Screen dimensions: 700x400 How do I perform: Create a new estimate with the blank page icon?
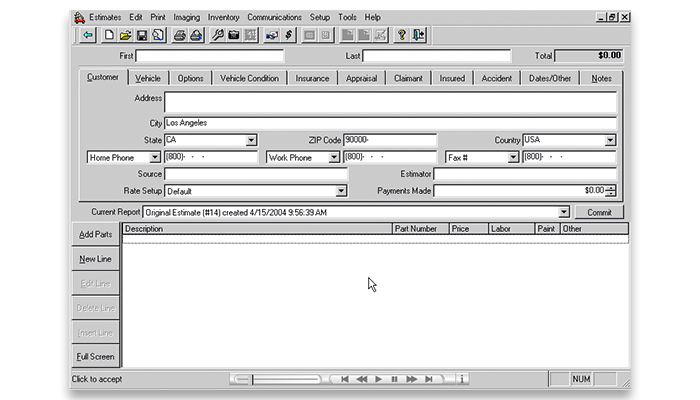[109, 35]
